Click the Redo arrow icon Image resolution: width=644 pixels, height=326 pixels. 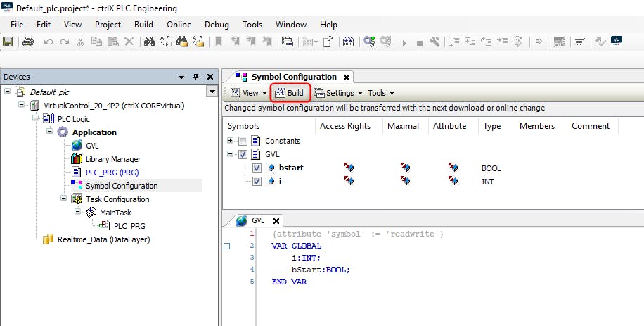click(x=65, y=42)
